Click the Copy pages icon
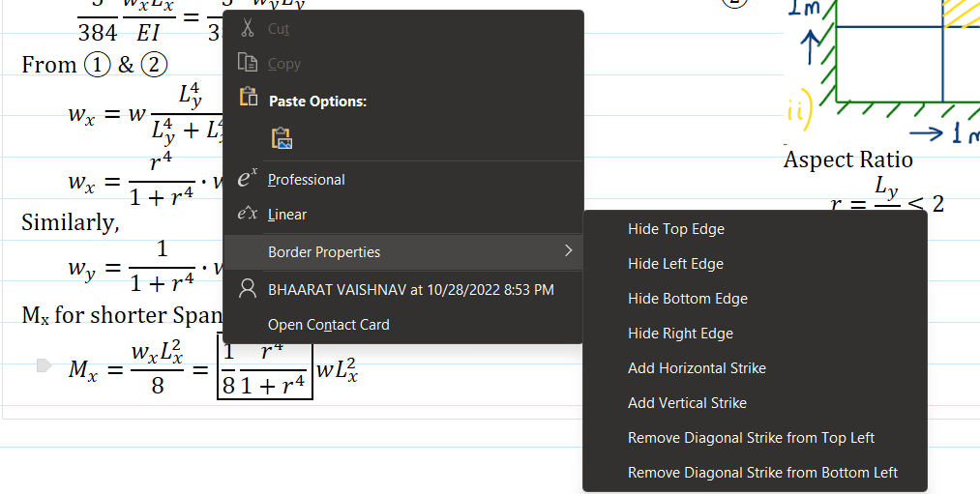This screenshot has height=494, width=980. [x=248, y=63]
